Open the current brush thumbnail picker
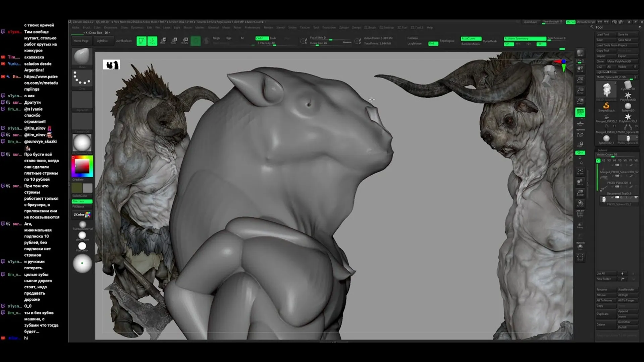Viewport: 644px width, 362px height. click(x=82, y=56)
